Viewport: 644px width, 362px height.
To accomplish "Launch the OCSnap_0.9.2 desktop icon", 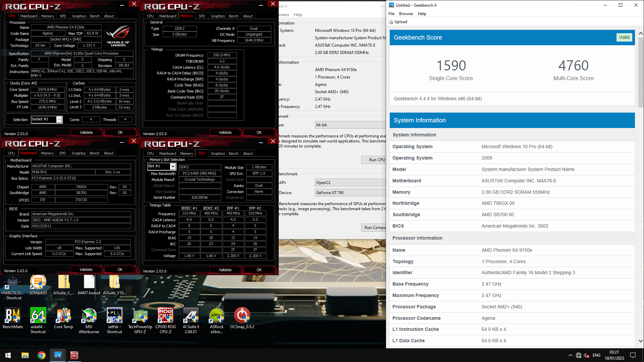I will (x=242, y=318).
